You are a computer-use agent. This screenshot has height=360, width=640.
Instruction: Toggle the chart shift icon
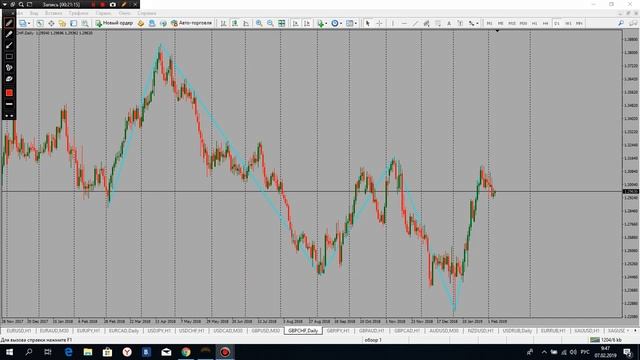coord(307,23)
